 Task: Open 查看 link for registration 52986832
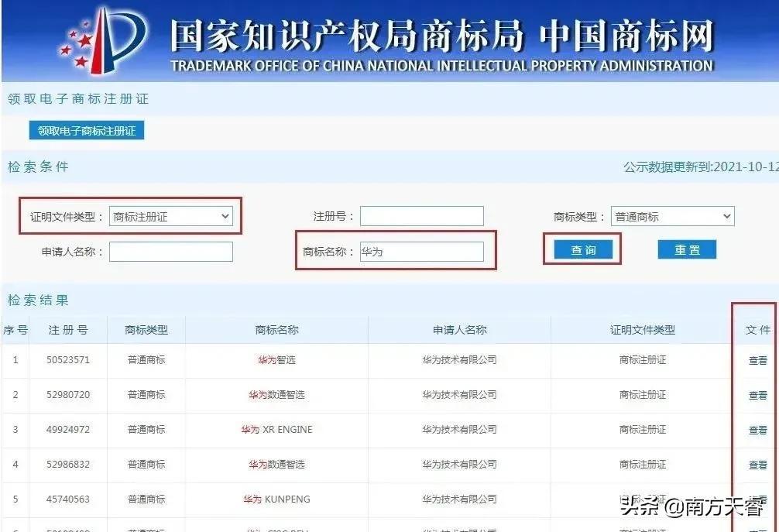pos(757,465)
